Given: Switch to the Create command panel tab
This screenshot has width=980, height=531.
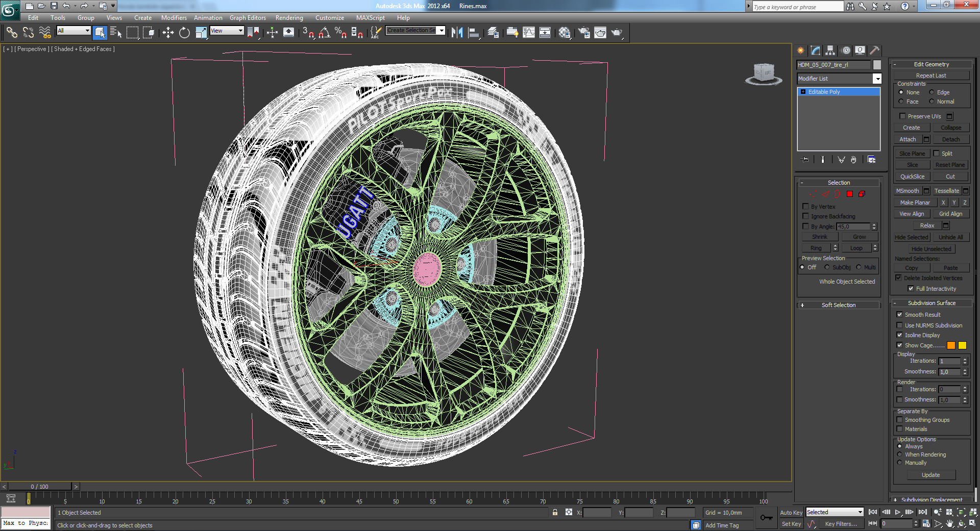Looking at the screenshot, I should pyautogui.click(x=800, y=50).
